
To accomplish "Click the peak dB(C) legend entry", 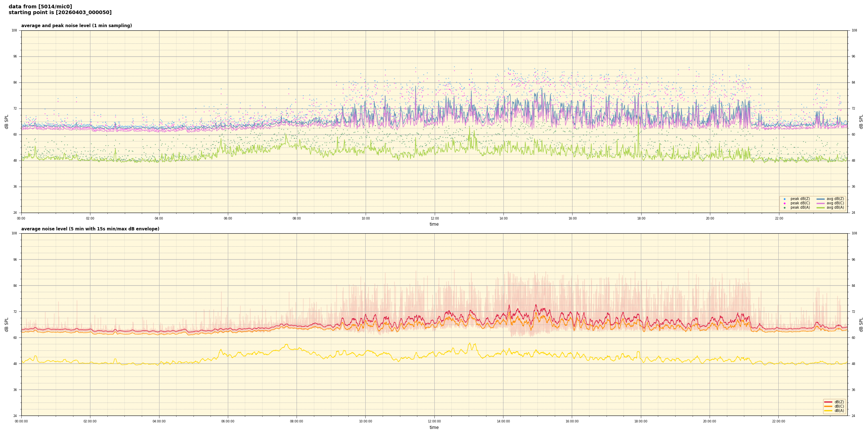I will (x=800, y=203).
